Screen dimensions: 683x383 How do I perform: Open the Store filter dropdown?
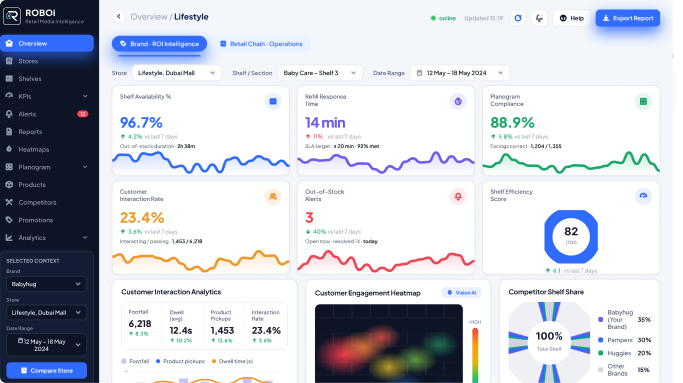177,73
